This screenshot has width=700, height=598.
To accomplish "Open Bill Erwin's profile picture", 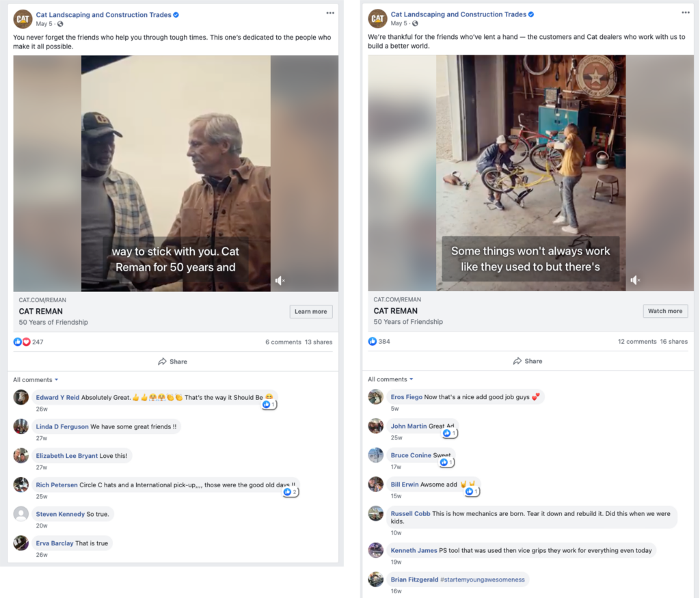I will pos(376,484).
